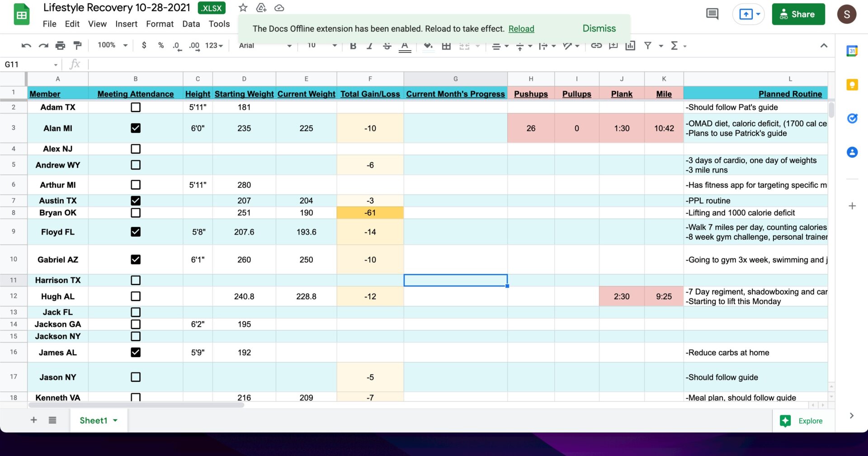Click the Insert chart icon
The width and height of the screenshot is (868, 456).
point(630,46)
